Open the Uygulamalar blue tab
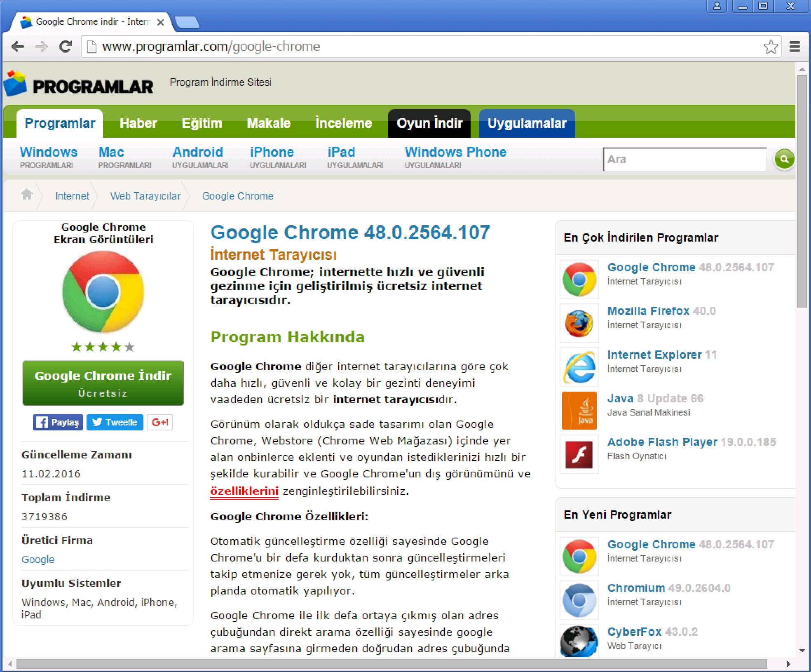Image resolution: width=811 pixels, height=672 pixels. 527,123
